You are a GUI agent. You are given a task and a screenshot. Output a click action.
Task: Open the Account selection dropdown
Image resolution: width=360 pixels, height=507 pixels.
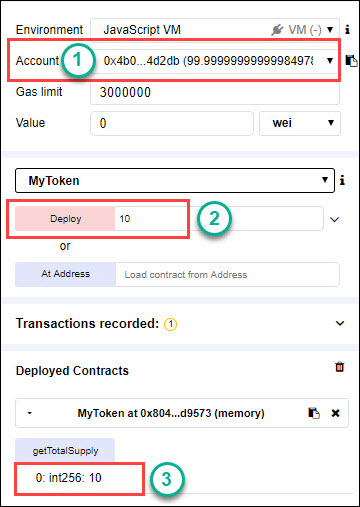[215, 61]
